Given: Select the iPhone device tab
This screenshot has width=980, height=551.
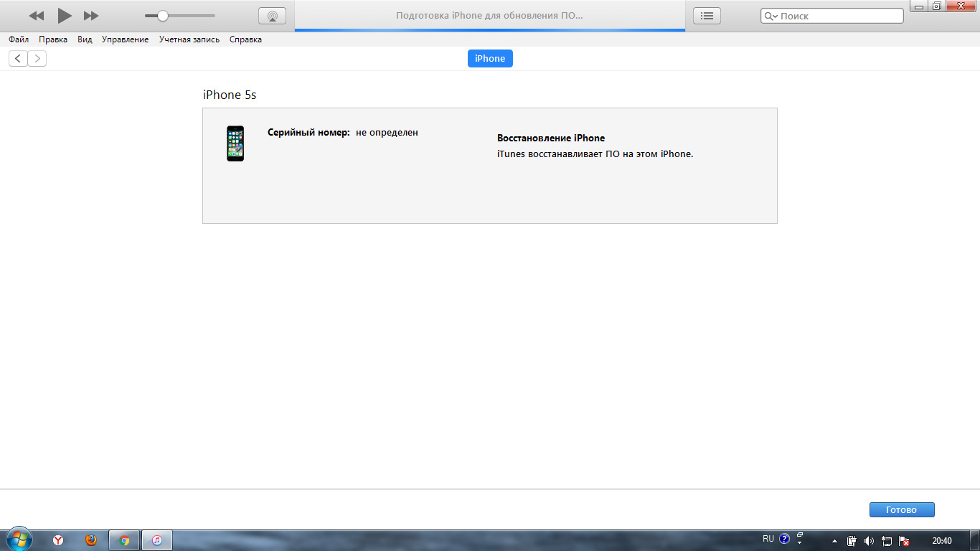Looking at the screenshot, I should click(x=490, y=59).
